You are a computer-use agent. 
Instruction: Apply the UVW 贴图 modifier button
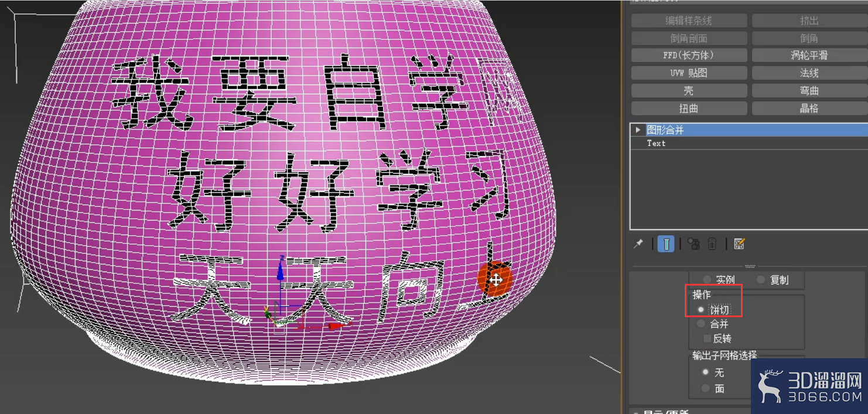689,73
